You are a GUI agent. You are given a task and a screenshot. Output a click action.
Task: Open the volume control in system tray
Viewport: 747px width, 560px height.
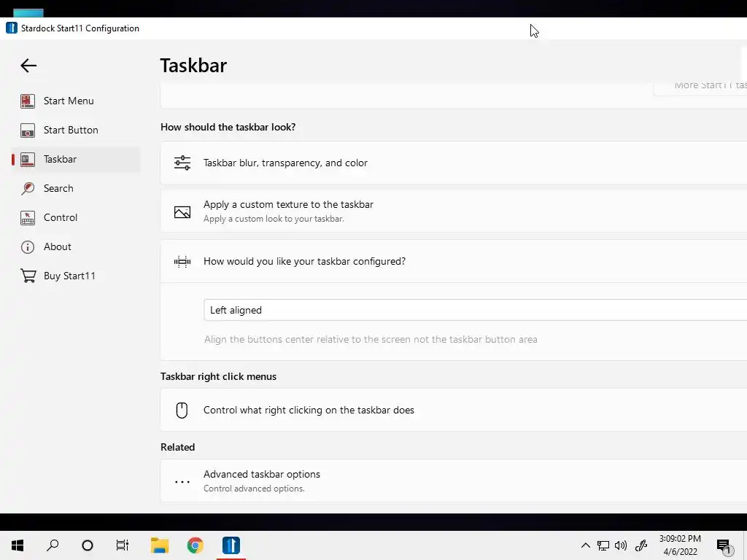(621, 545)
